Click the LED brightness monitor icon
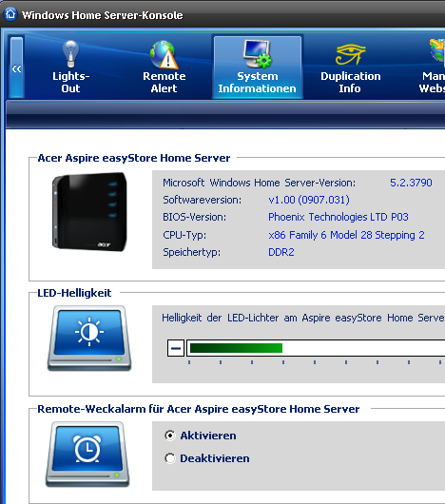Screen dimensions: 445x504 tap(89, 339)
